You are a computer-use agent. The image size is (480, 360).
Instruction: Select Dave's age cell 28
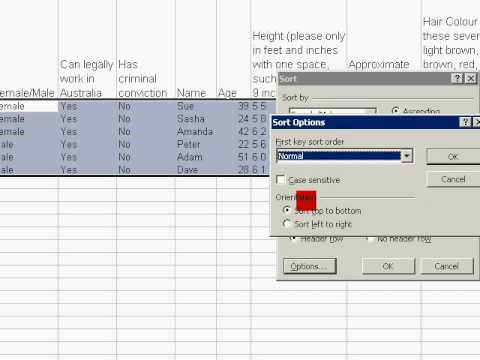coord(233,169)
